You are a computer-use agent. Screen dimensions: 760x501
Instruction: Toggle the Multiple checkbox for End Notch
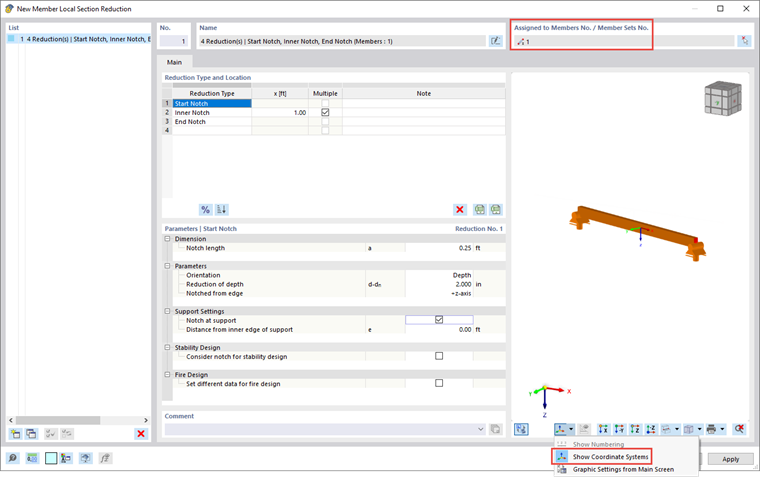(325, 122)
